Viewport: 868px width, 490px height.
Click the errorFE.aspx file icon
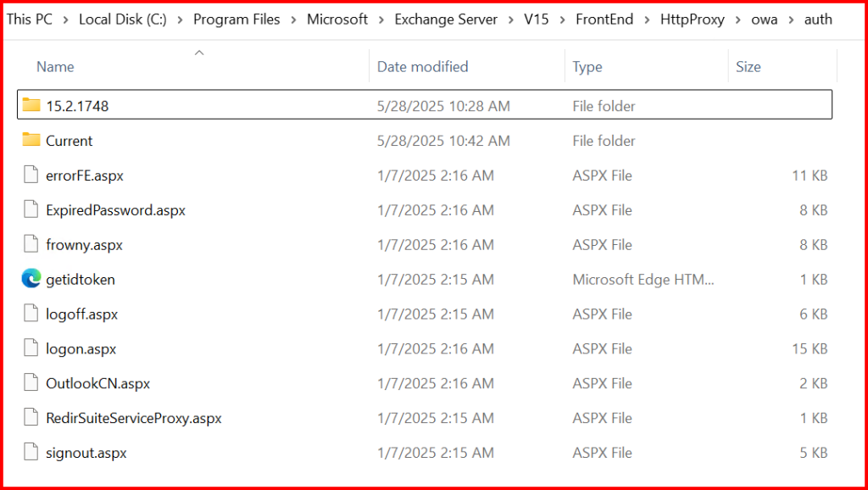pos(31,175)
